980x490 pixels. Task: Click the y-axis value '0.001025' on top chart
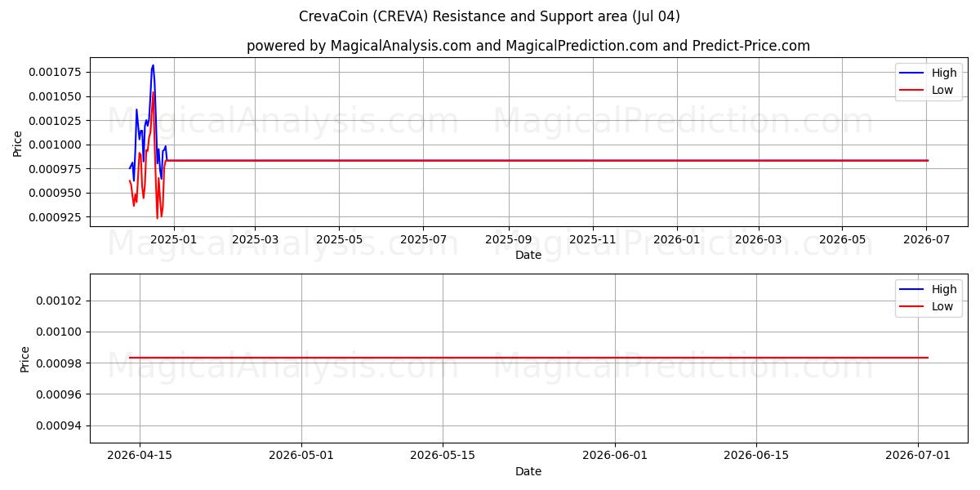[55, 121]
